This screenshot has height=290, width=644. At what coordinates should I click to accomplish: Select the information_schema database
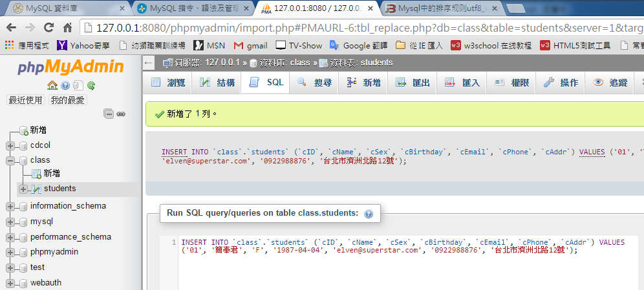[68, 206]
